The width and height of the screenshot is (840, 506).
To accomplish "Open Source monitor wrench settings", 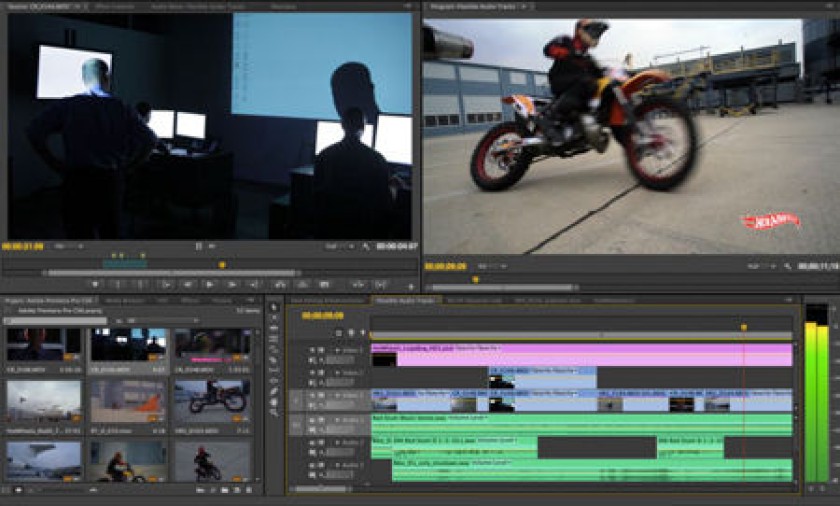I will (366, 246).
